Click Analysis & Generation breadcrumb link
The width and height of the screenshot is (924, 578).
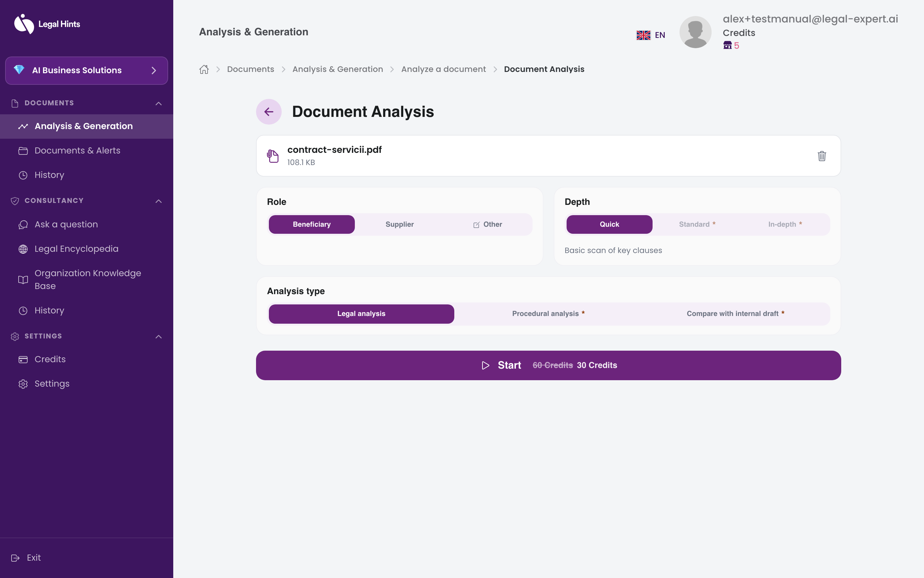coord(338,69)
